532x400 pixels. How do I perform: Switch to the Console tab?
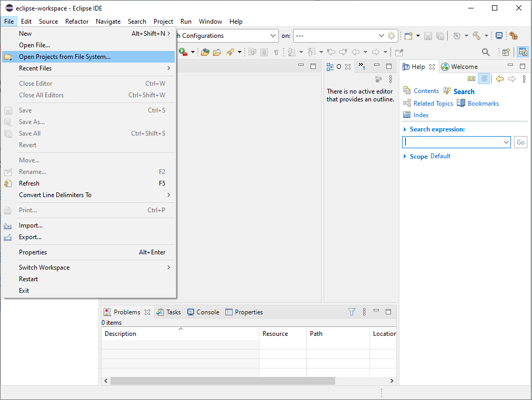coord(203,312)
